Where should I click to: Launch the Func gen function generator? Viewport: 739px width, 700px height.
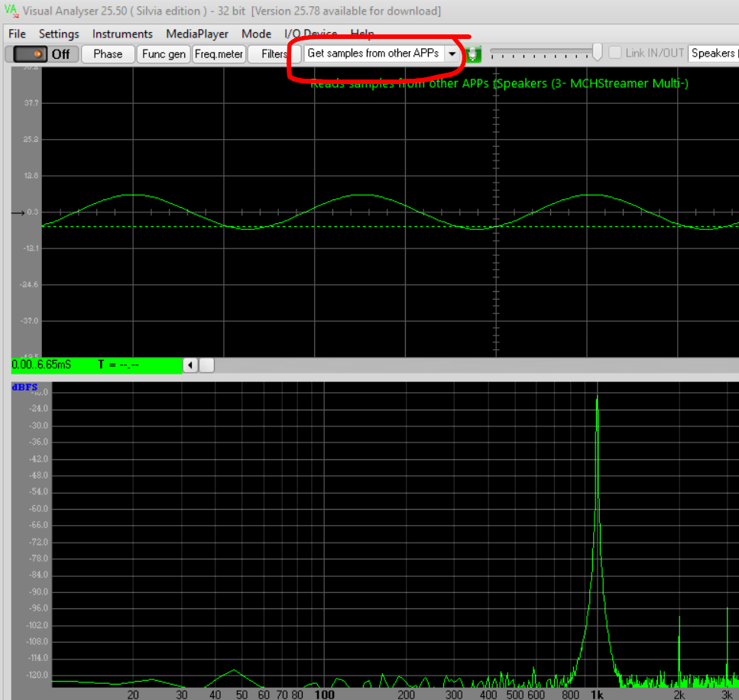164,54
